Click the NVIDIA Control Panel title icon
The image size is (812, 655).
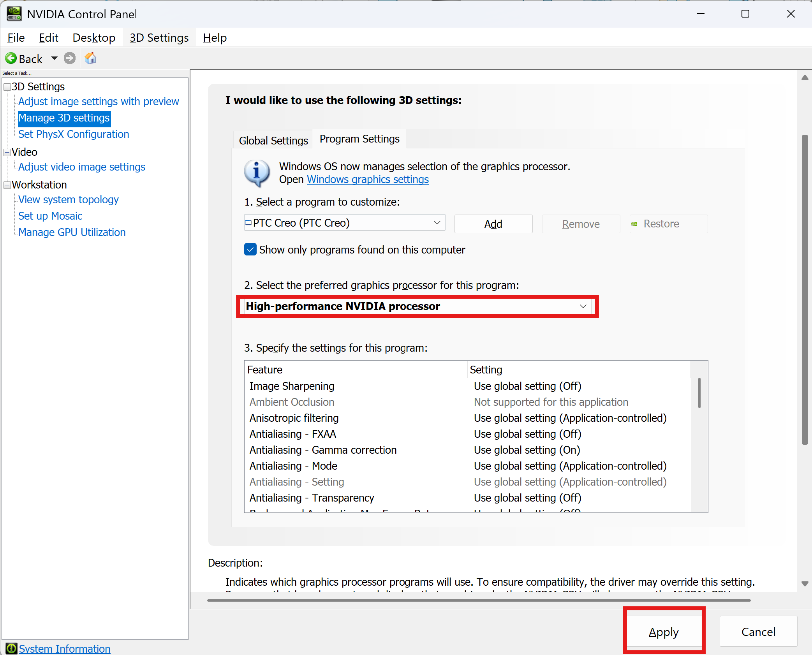[x=14, y=14]
